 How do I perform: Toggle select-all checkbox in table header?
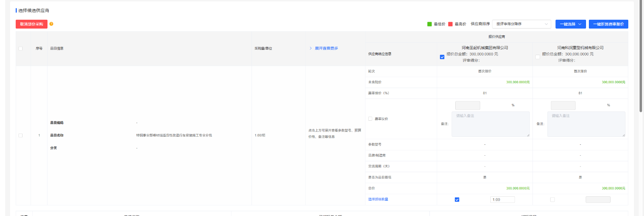(x=21, y=49)
